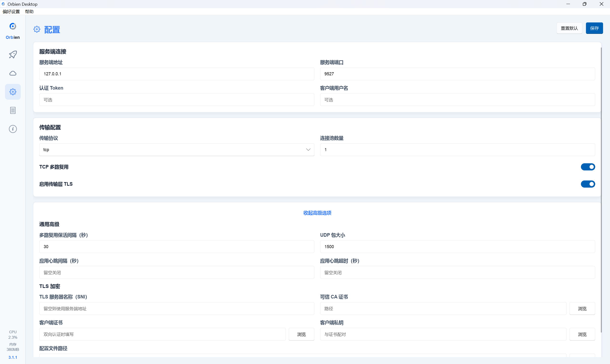Click the version number 3.1.1

coord(13,357)
